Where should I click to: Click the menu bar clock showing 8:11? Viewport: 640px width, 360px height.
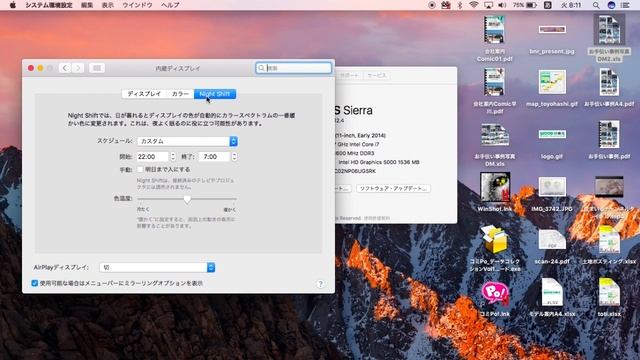571,5
